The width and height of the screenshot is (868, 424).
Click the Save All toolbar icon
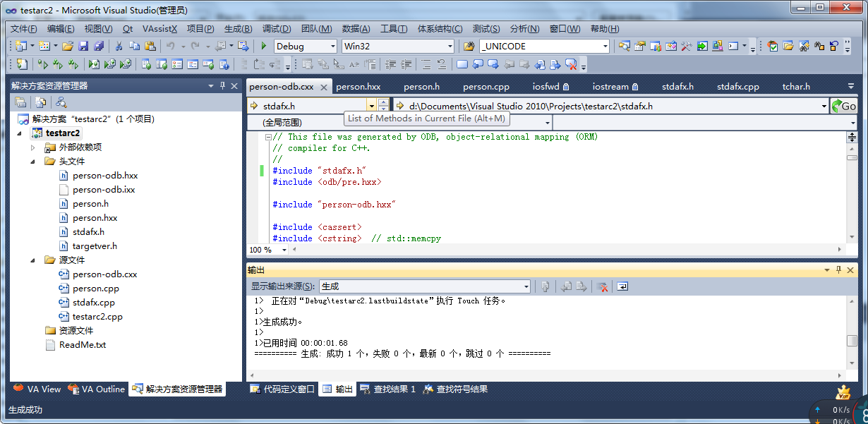tap(99, 46)
